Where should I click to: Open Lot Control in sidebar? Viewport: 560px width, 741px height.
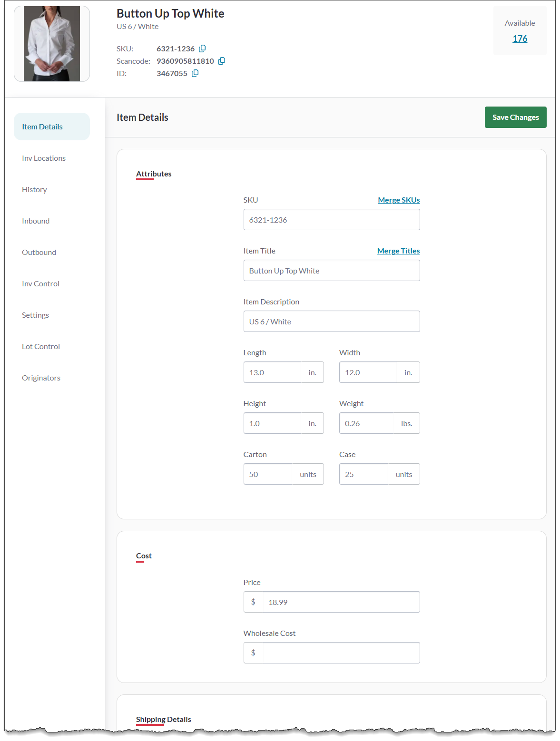tap(41, 346)
